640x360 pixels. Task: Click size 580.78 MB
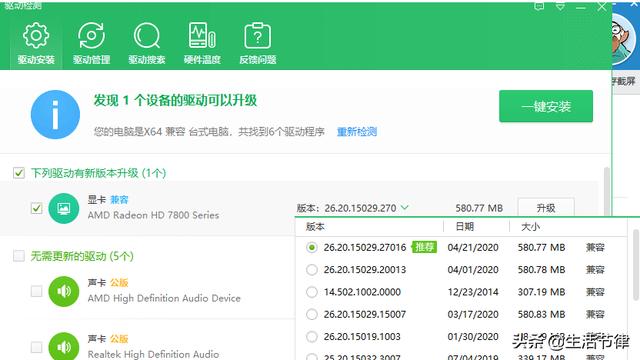coord(542,270)
